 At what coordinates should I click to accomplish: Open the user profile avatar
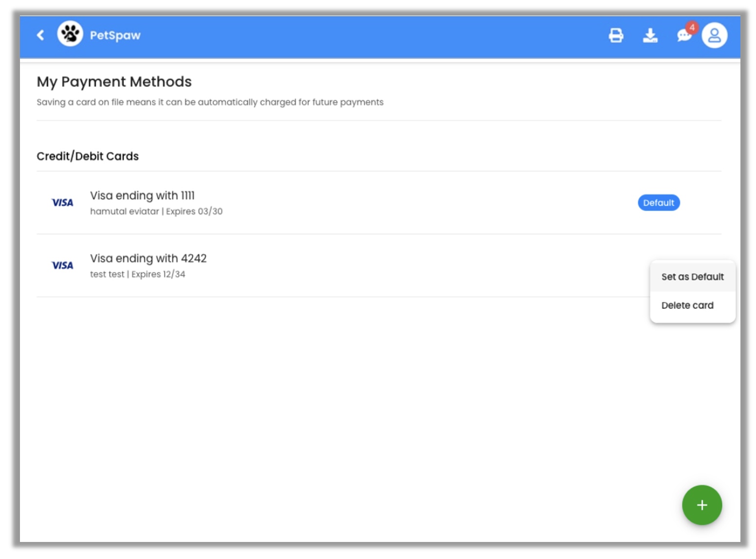coord(714,35)
